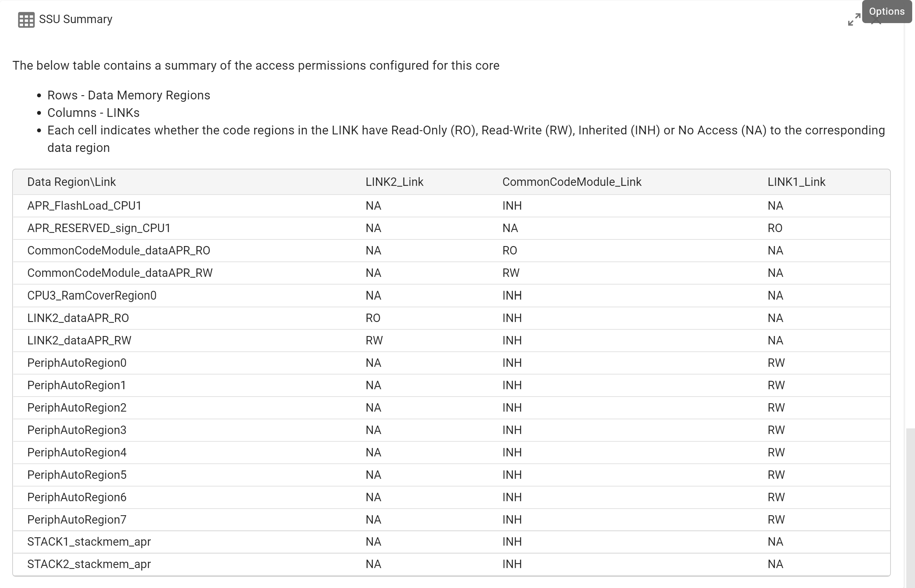Viewport: 915px width, 588px height.
Task: Select the PeriphAutoRegion7 row
Action: click(x=76, y=519)
